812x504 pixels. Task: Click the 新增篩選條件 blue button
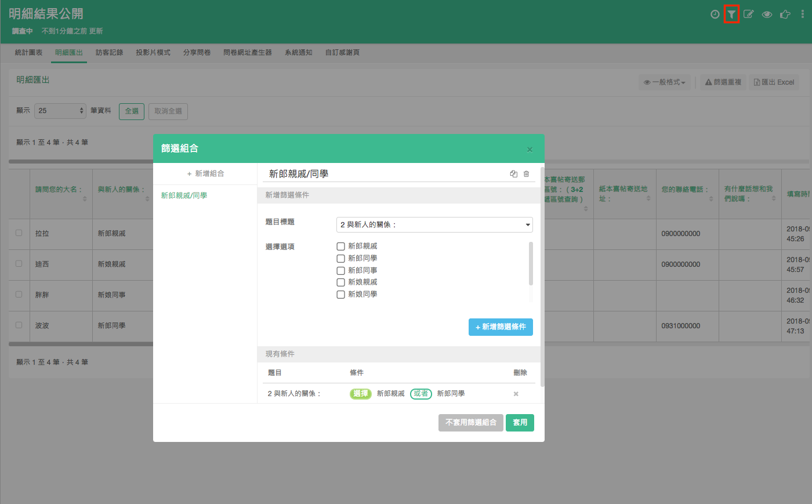[x=501, y=327]
